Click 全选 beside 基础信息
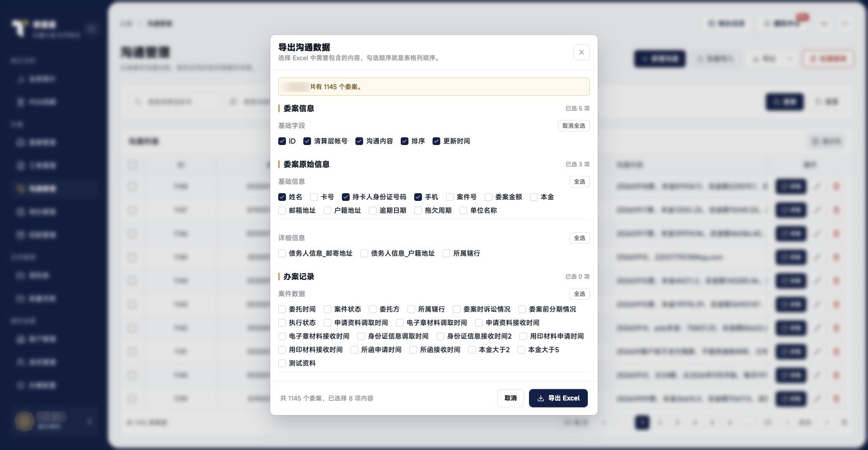868x450 pixels. point(579,182)
